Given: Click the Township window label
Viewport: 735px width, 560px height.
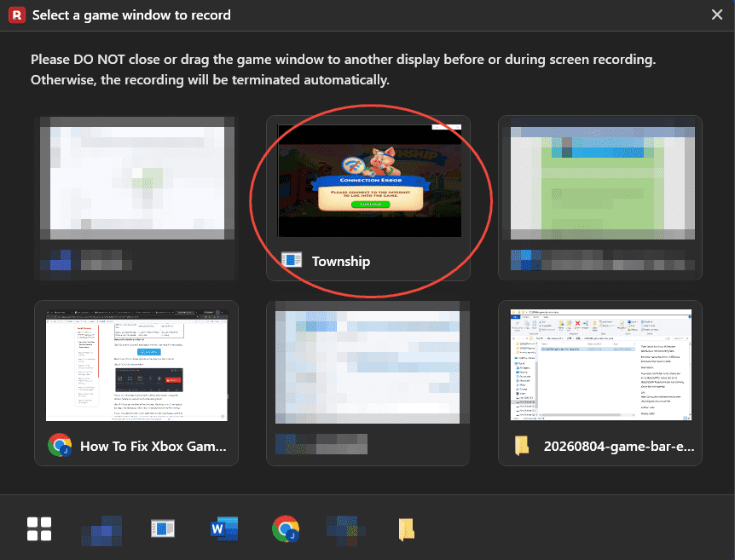Looking at the screenshot, I should (x=341, y=261).
